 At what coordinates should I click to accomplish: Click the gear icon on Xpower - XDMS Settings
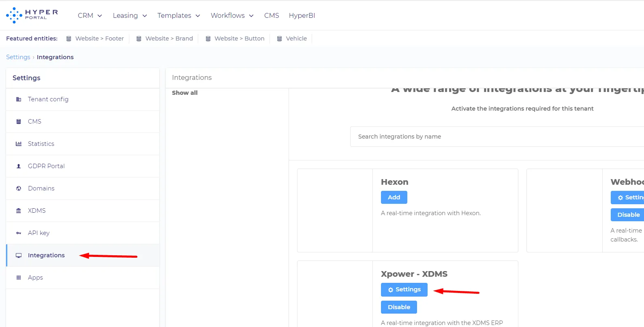(391, 290)
